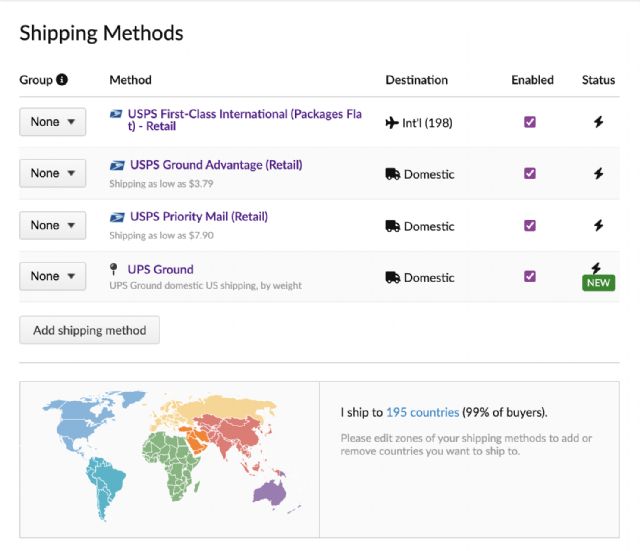
Task: Click the Group info icon
Action: 62,80
